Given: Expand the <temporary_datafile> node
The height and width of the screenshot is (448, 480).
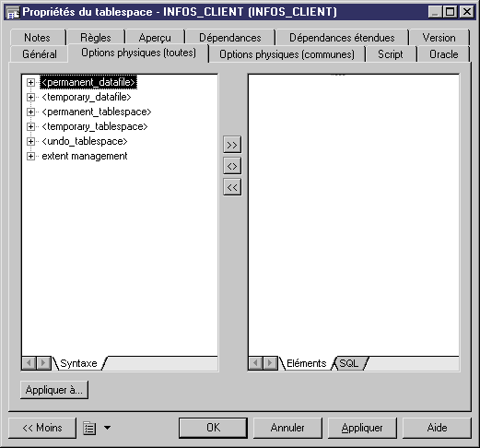Looking at the screenshot, I should point(30,97).
